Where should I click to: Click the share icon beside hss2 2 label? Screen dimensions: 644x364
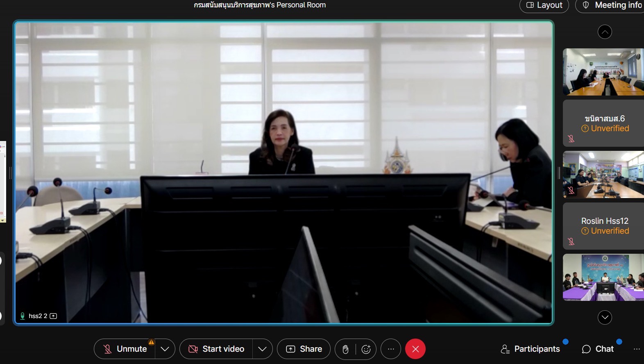click(53, 316)
